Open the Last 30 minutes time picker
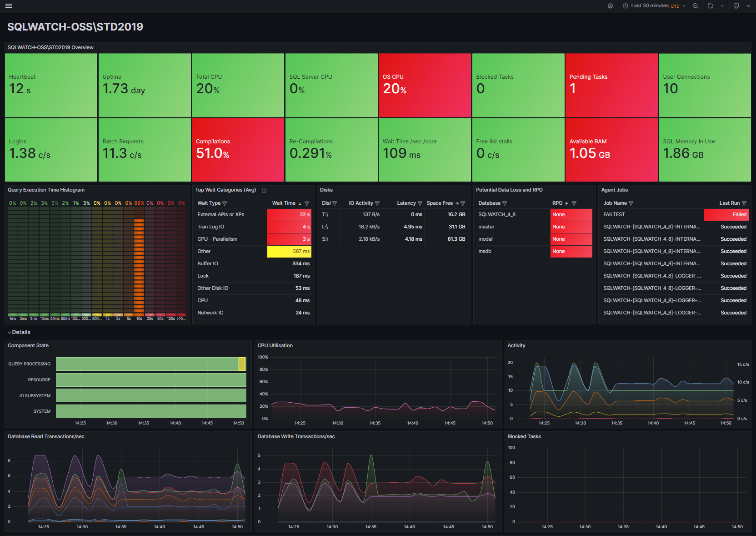Screen dimensions: 756x536 (x=654, y=6)
